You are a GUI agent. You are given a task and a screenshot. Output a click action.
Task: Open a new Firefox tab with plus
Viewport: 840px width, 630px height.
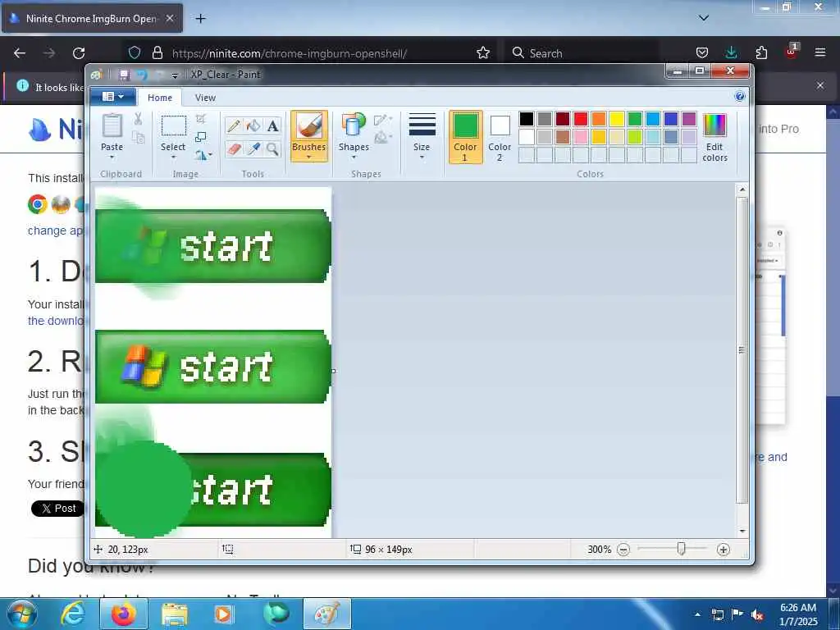click(200, 18)
